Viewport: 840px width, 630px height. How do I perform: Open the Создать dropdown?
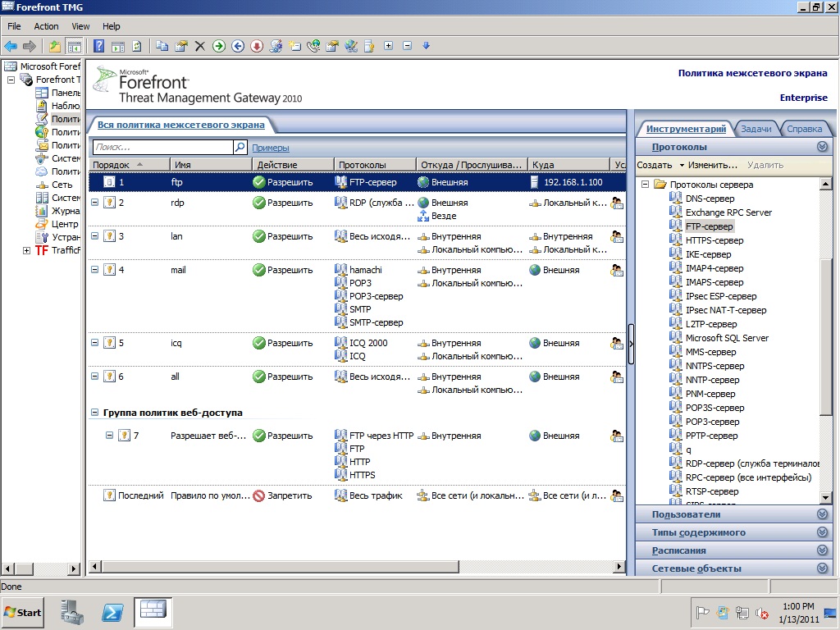[660, 165]
